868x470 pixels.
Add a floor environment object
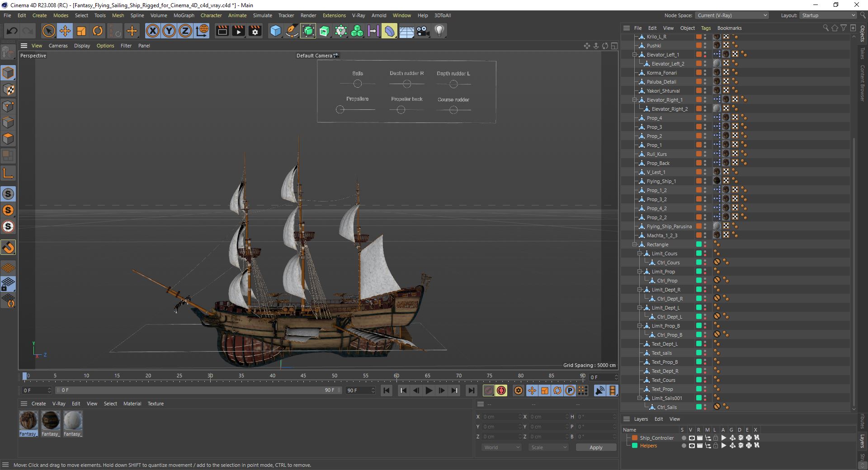pyautogui.click(x=406, y=31)
